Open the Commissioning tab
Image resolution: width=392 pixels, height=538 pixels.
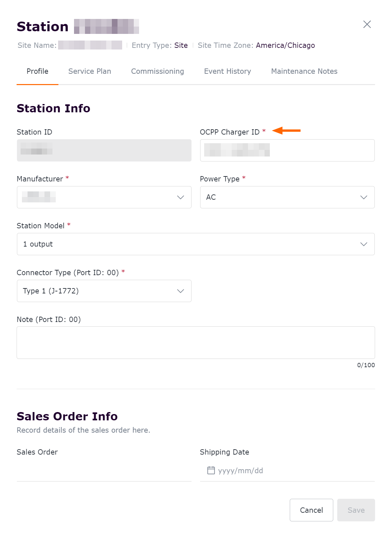click(157, 71)
